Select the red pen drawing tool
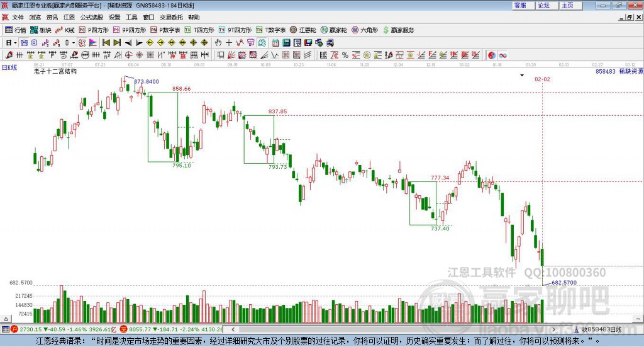644x347 pixels. pos(9,55)
